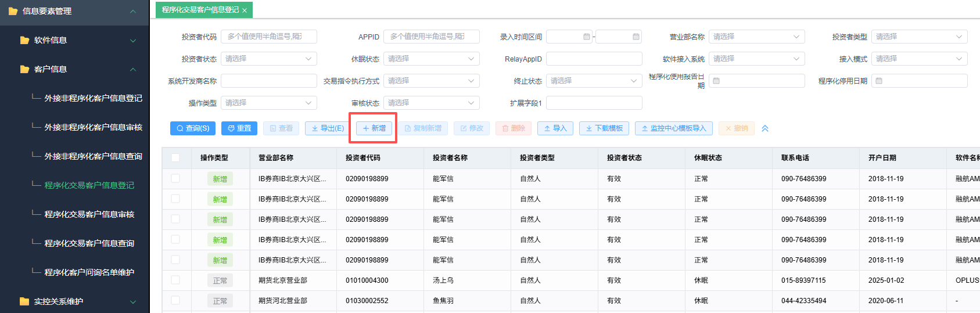Expand the 软件信息 menu chevron
The width and height of the screenshot is (980, 313).
click(133, 40)
